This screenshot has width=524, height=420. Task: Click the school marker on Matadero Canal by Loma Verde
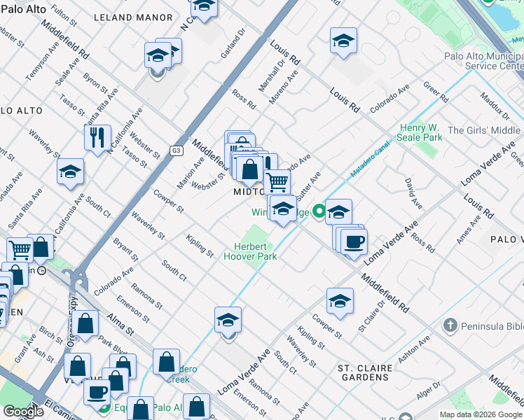(228, 321)
